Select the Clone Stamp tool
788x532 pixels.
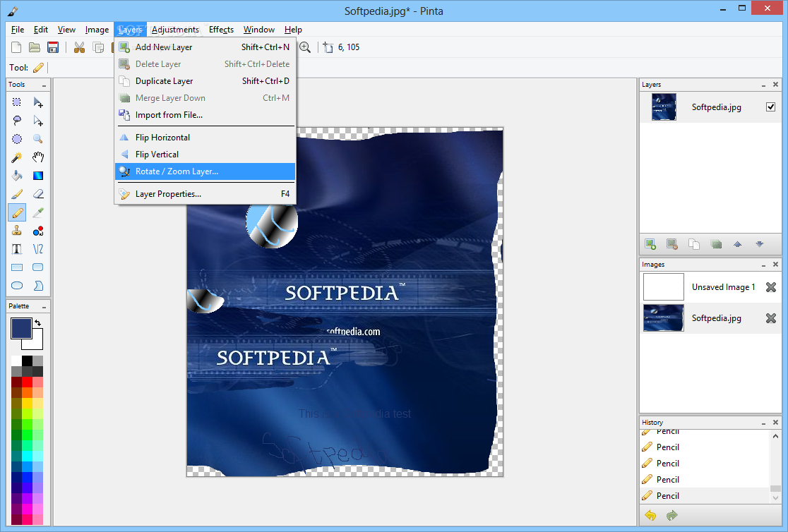coord(16,231)
